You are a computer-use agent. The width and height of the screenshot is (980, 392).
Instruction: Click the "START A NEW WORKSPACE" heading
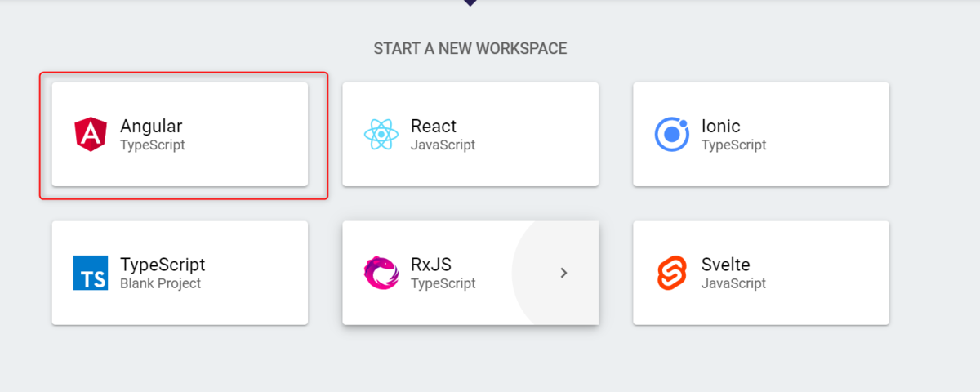[x=470, y=49]
